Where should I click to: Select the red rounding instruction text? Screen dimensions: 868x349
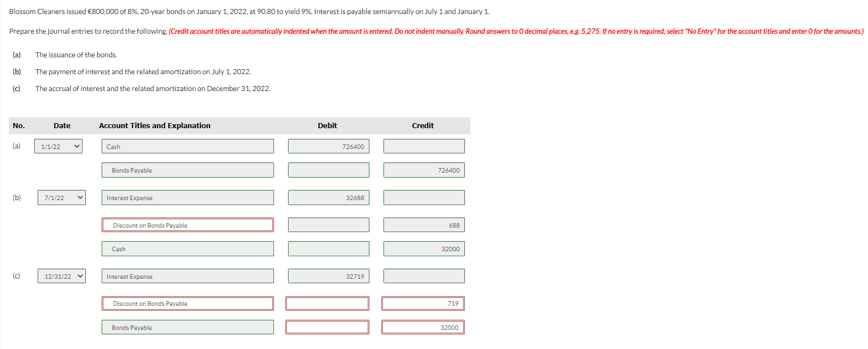(x=516, y=31)
